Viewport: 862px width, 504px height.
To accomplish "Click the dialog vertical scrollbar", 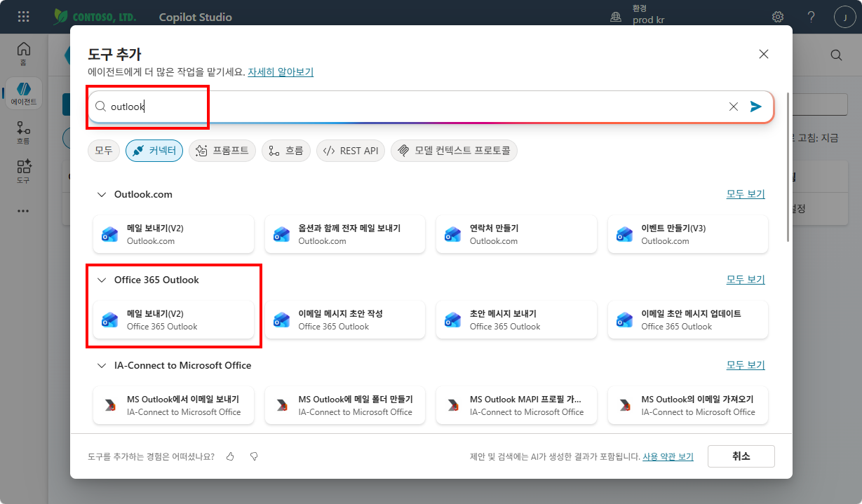I will [788, 167].
